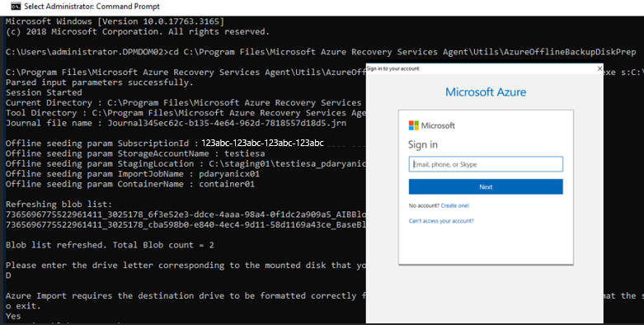Open the Can't access your account? link
The image size is (644, 325).
coord(441,220)
